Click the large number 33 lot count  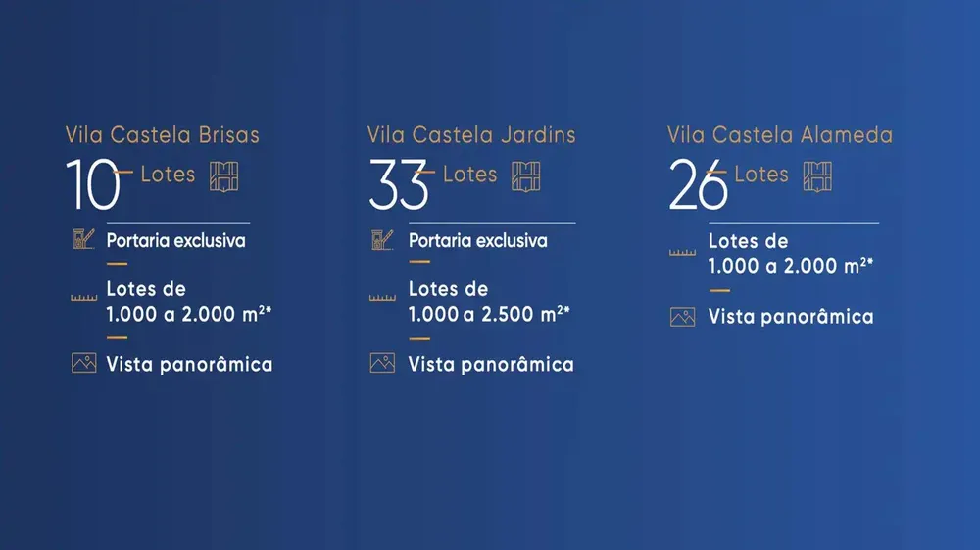[x=399, y=183]
